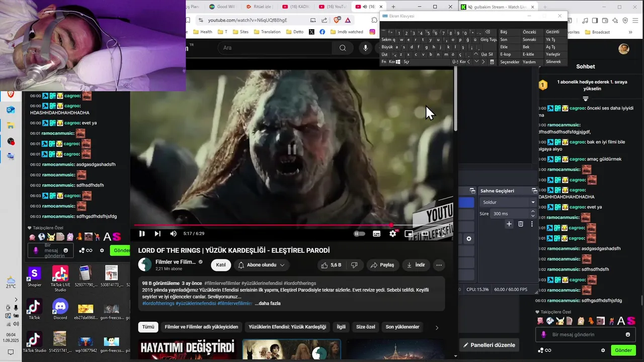Select the İlgili filter chip
This screenshot has height=362, width=644.
click(x=341, y=327)
